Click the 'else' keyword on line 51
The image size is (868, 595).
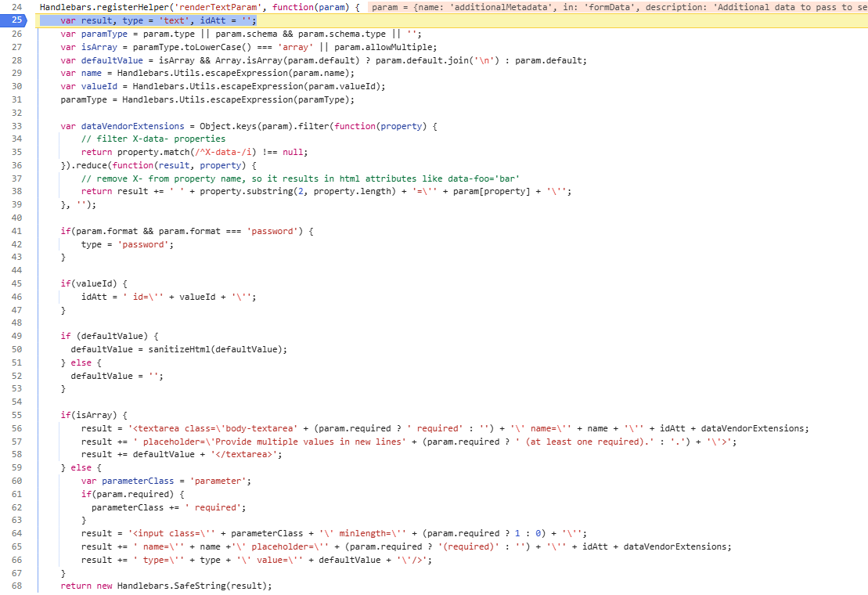pyautogui.click(x=81, y=362)
